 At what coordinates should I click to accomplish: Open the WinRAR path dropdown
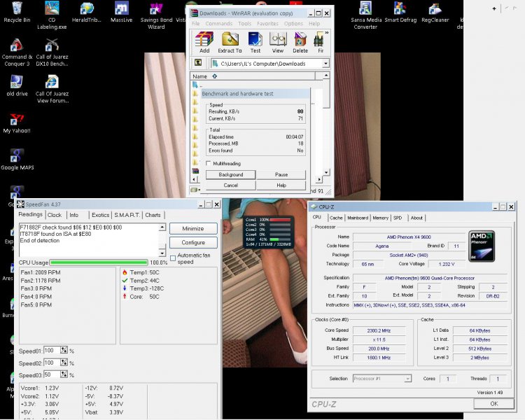point(325,63)
